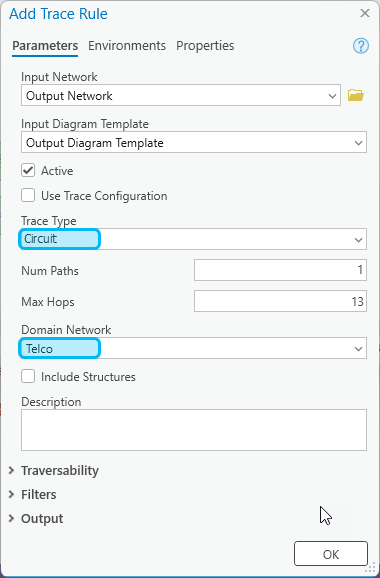Click the Max Hops input field
The image size is (380, 578).
point(280,301)
